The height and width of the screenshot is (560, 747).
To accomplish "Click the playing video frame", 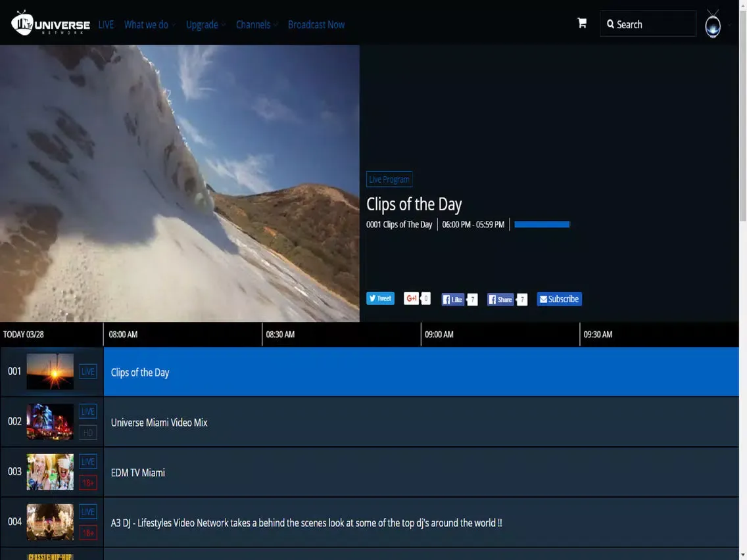I will click(180, 183).
